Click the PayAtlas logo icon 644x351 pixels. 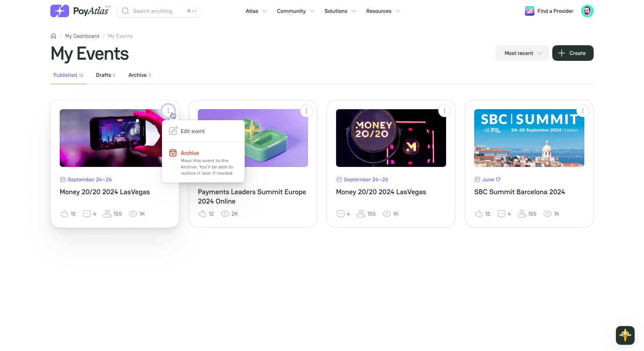(59, 11)
